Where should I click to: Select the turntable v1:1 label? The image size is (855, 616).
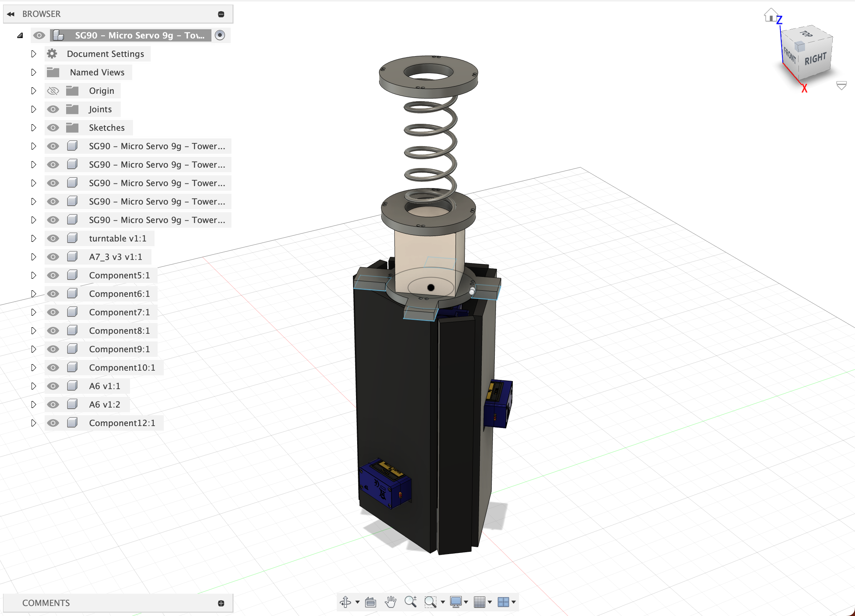118,238
